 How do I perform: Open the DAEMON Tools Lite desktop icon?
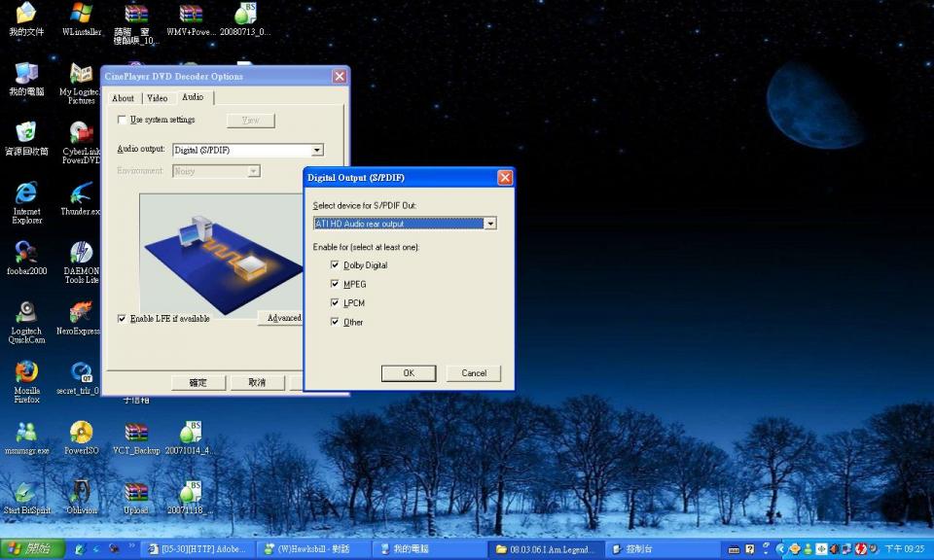pyautogui.click(x=81, y=254)
